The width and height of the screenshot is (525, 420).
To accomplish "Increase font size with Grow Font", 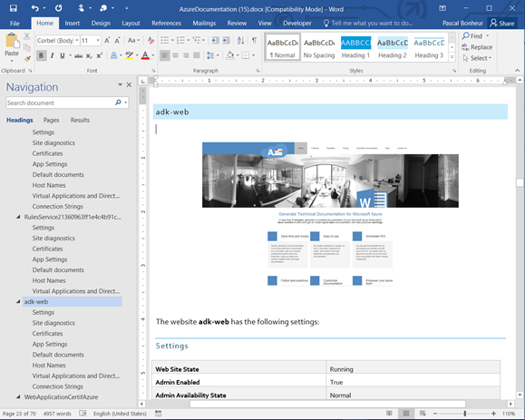I will (x=107, y=41).
